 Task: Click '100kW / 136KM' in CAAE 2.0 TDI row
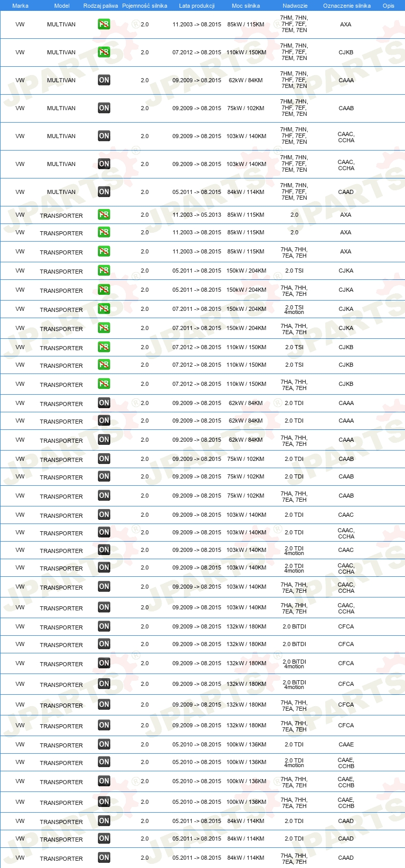(x=247, y=744)
